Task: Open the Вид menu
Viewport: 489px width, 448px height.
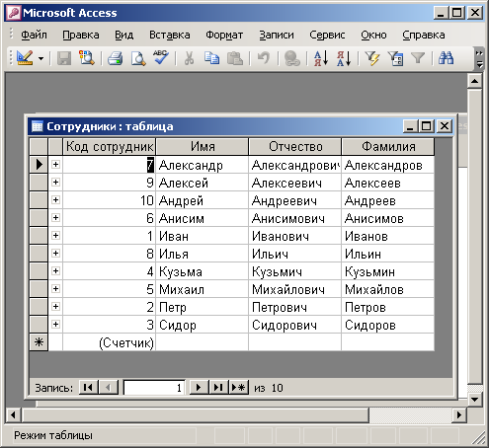Action: [x=123, y=35]
